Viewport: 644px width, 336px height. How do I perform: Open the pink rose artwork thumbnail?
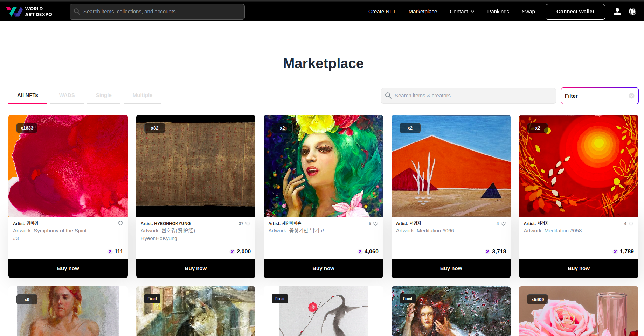tap(579, 311)
